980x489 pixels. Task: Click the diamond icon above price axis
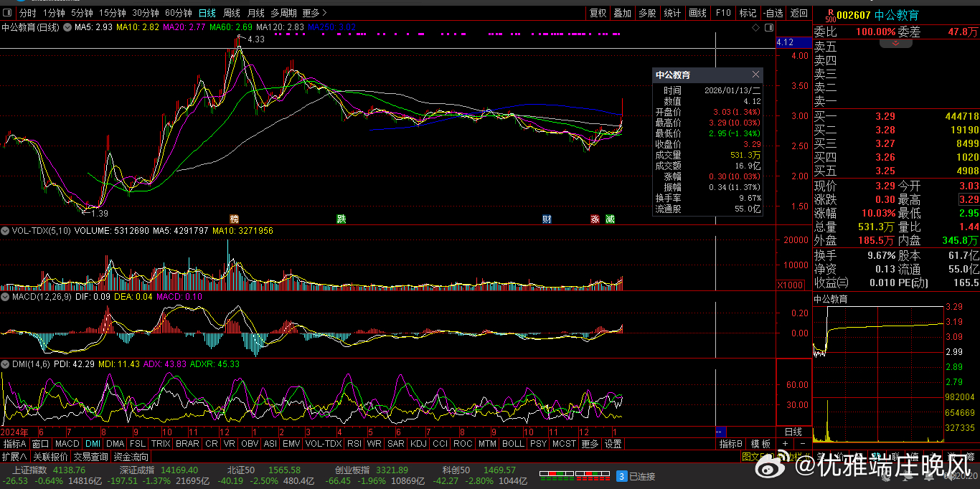755,28
